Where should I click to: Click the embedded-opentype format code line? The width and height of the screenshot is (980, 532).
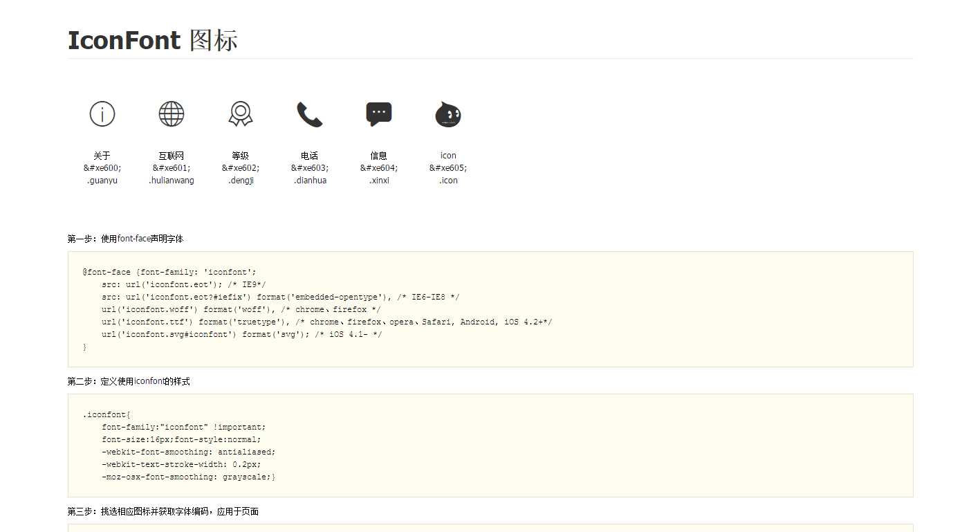click(x=281, y=297)
